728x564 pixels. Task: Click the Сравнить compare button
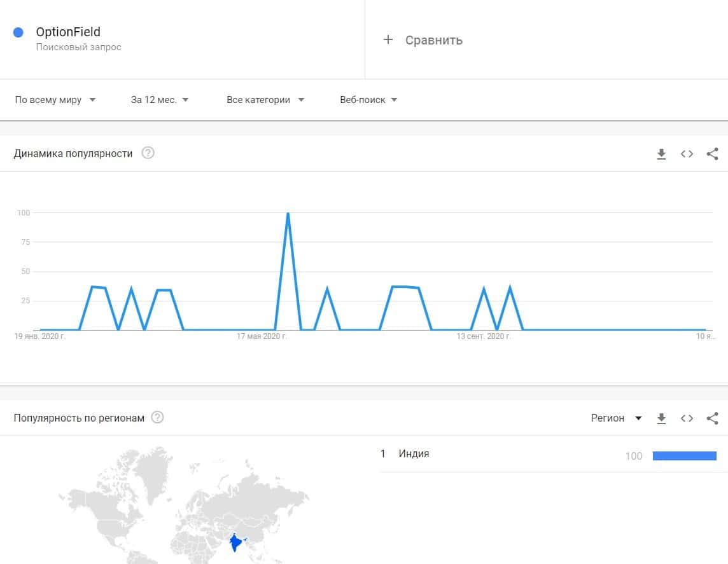(433, 40)
